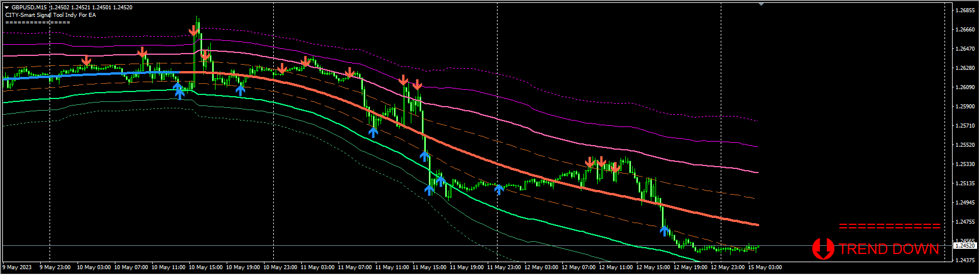This screenshot has height=275, width=980.
Task: Click the 10 May 19:00 time label
Action: 243,267
